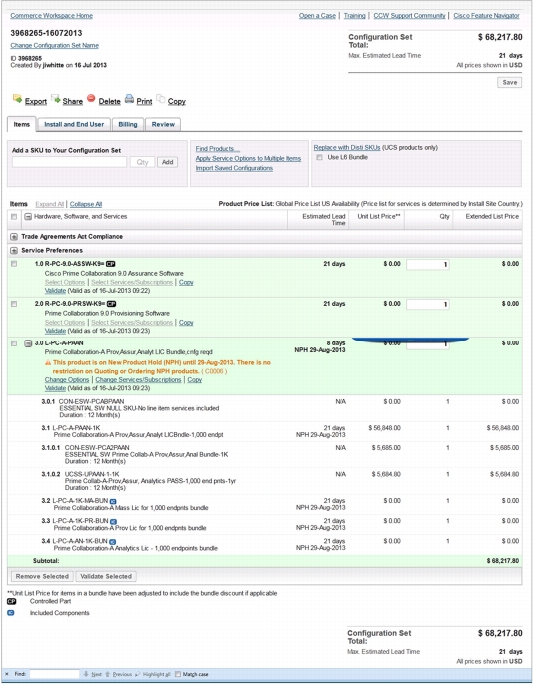Viewport: 534px width, 686px height.
Task: Click the Export icon
Action: click(x=17, y=98)
